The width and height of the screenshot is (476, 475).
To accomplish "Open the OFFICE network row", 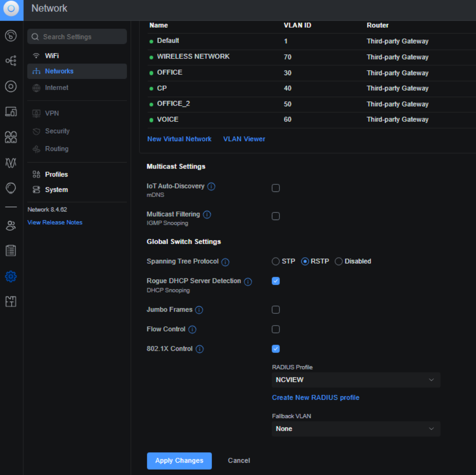I will pos(312,73).
